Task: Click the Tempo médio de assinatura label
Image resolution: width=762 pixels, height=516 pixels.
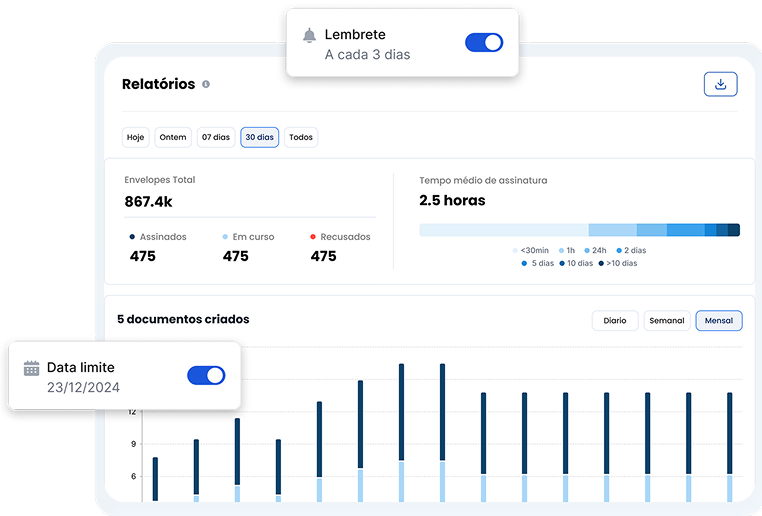Action: [x=483, y=180]
